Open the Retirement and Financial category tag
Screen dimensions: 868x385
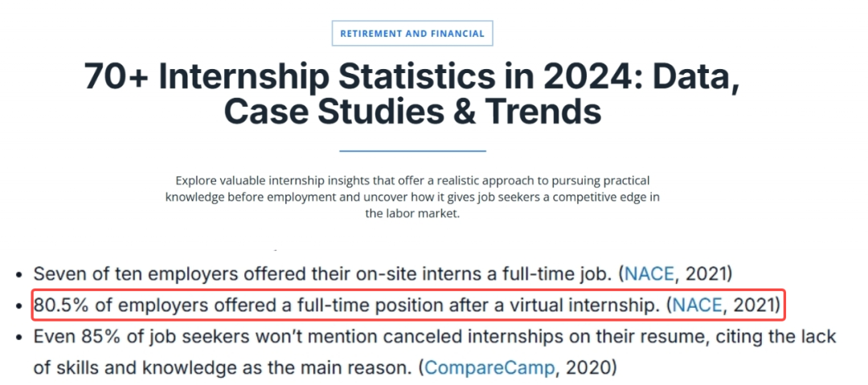click(x=412, y=33)
